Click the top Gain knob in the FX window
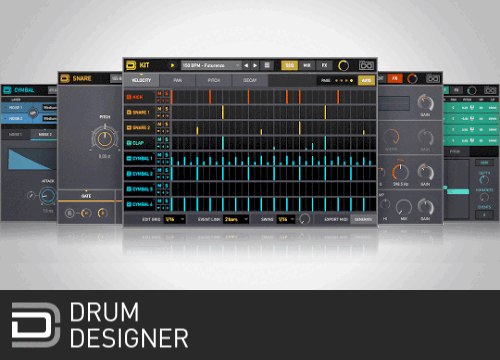This screenshot has height=360, width=500. [425, 103]
